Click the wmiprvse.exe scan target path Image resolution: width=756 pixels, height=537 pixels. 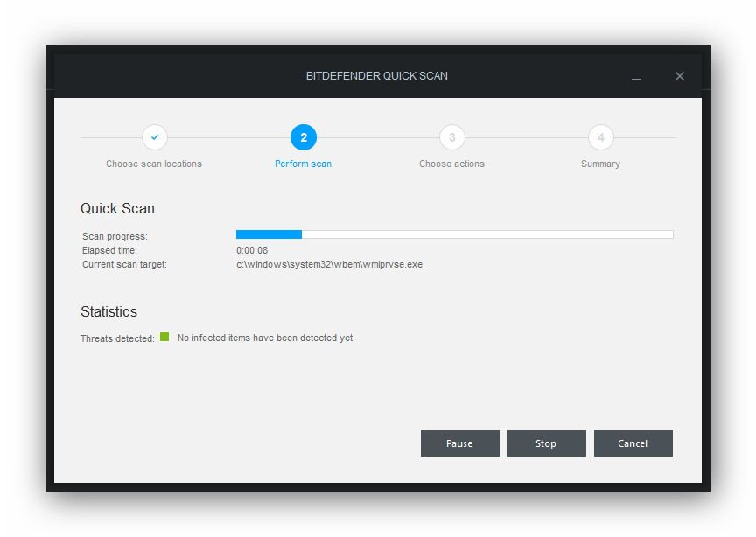[x=329, y=264]
